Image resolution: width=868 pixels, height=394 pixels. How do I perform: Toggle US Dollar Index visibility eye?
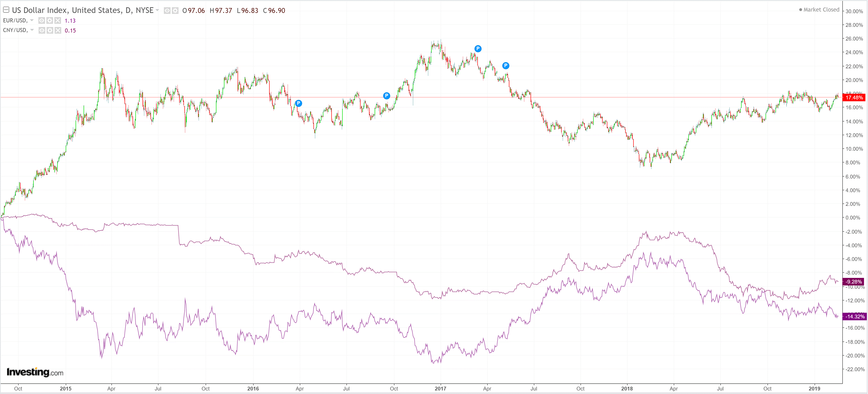167,11
